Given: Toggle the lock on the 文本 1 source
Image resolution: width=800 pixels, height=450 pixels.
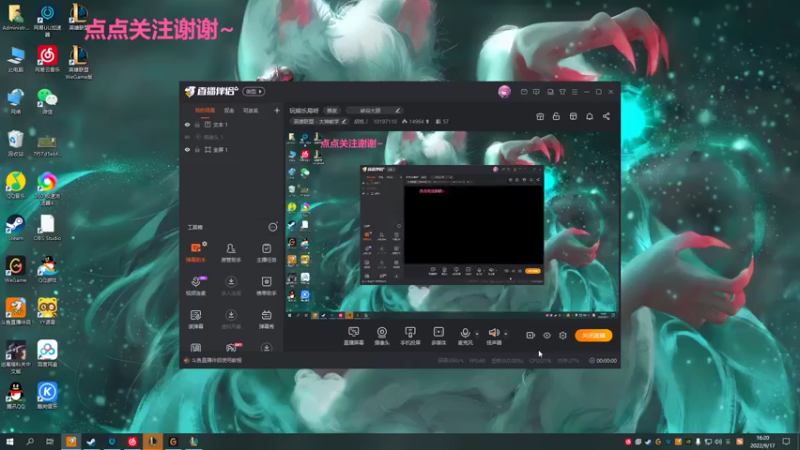Looking at the screenshot, I should tap(197, 124).
